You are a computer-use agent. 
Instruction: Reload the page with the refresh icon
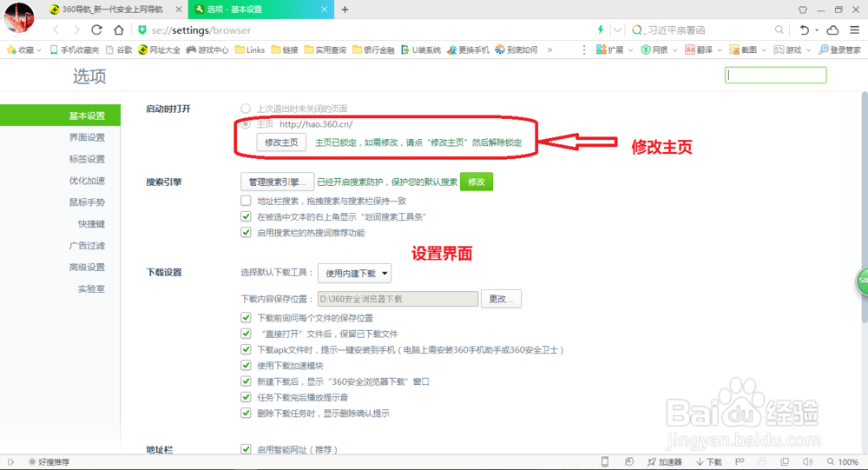coord(96,30)
